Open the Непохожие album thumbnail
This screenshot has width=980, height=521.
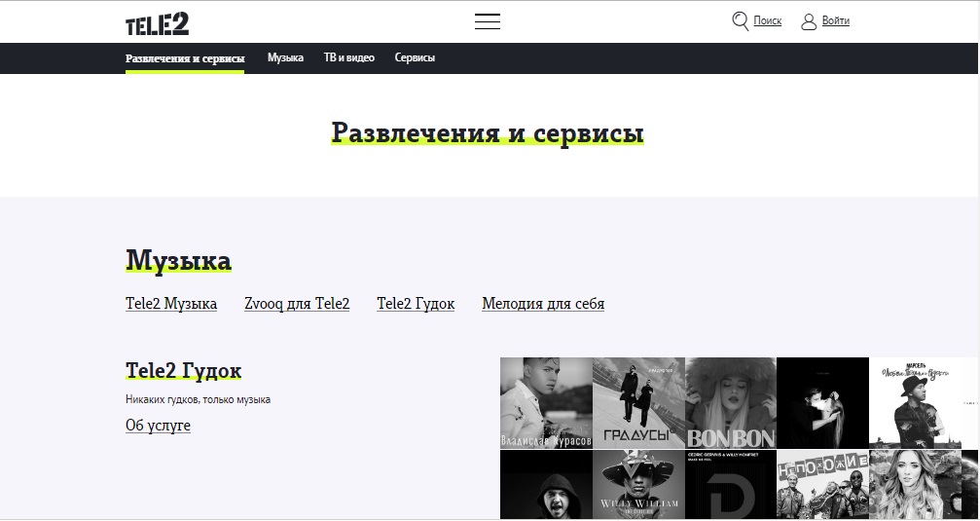pos(822,485)
